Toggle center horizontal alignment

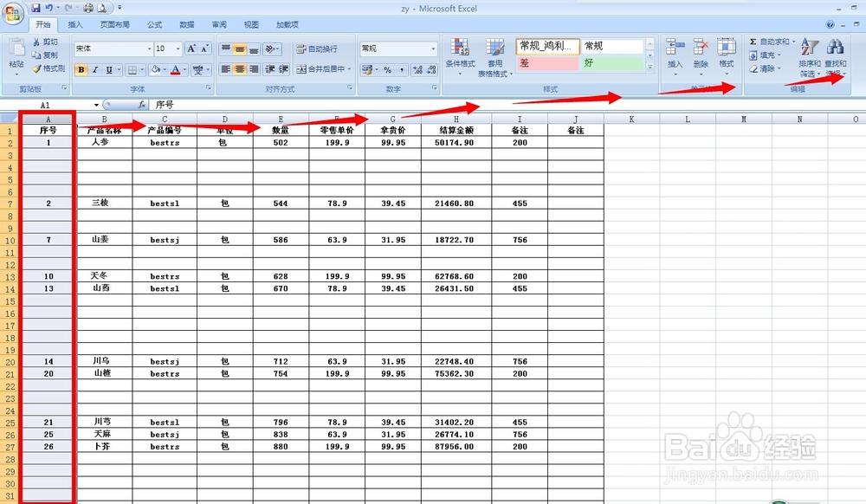tap(239, 69)
